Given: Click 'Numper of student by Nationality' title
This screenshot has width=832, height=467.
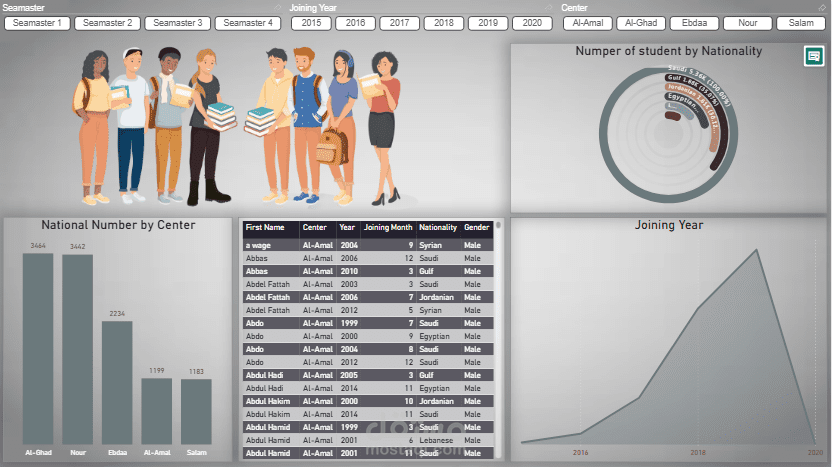Looking at the screenshot, I should pos(669,51).
